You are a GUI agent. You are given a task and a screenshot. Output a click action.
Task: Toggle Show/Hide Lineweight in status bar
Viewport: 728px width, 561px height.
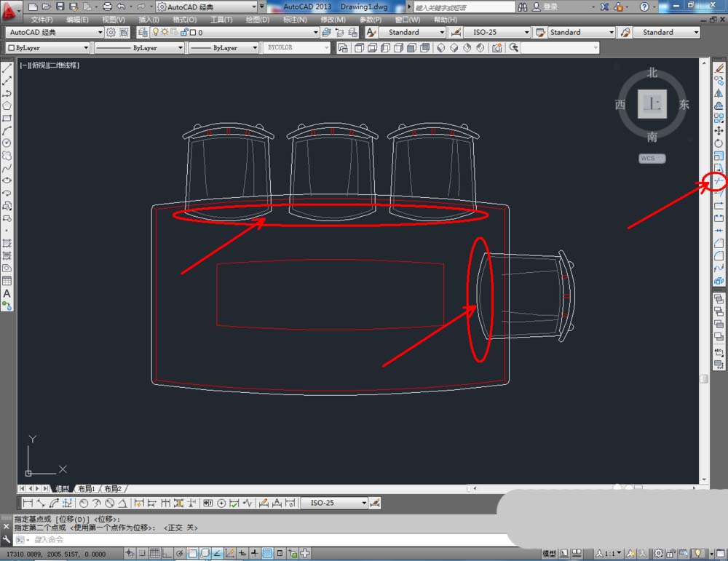[x=255, y=553]
